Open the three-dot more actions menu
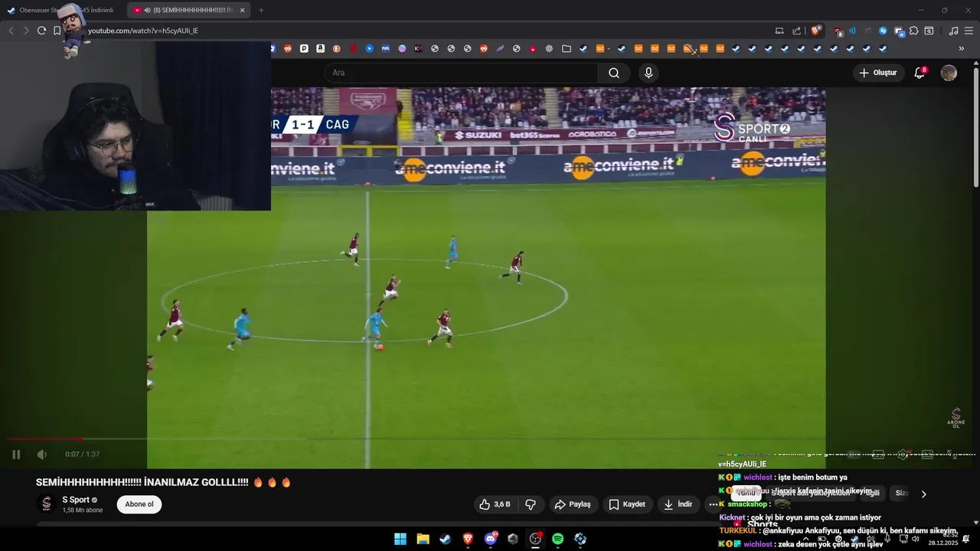Image resolution: width=980 pixels, height=551 pixels. [x=714, y=504]
